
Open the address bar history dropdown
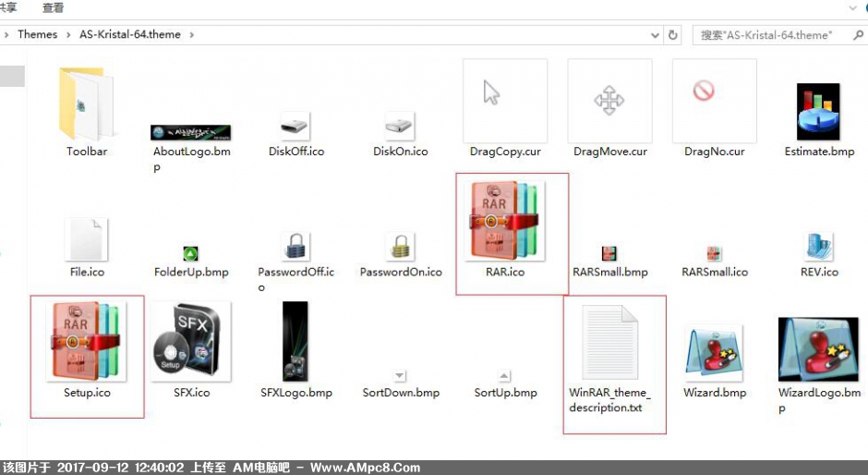point(655,35)
